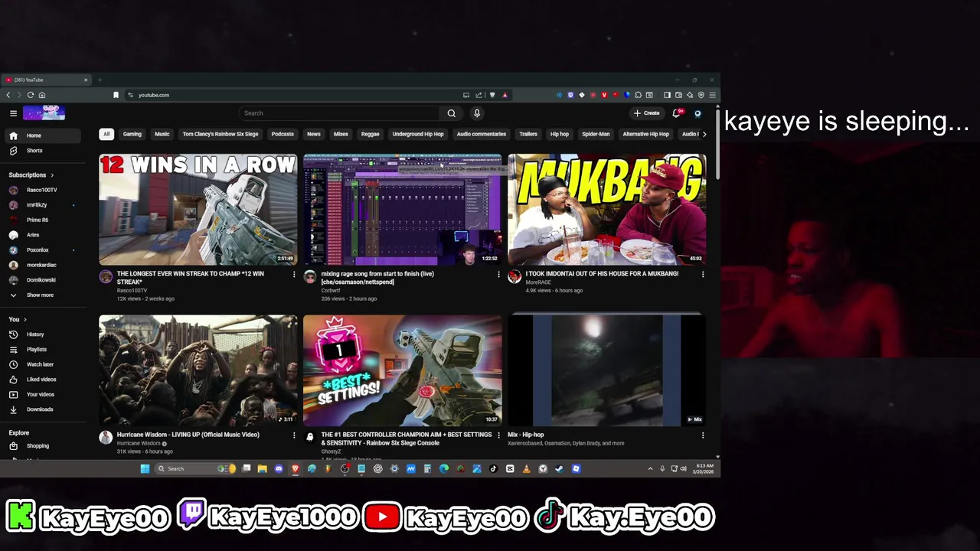This screenshot has height=551, width=980.
Task: Show more category chips with right arrow
Action: (704, 134)
